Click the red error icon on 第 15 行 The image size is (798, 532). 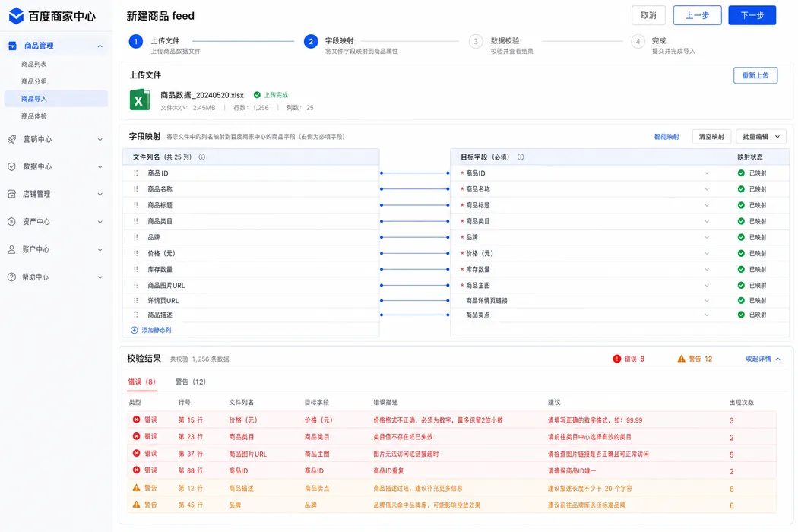point(136,420)
